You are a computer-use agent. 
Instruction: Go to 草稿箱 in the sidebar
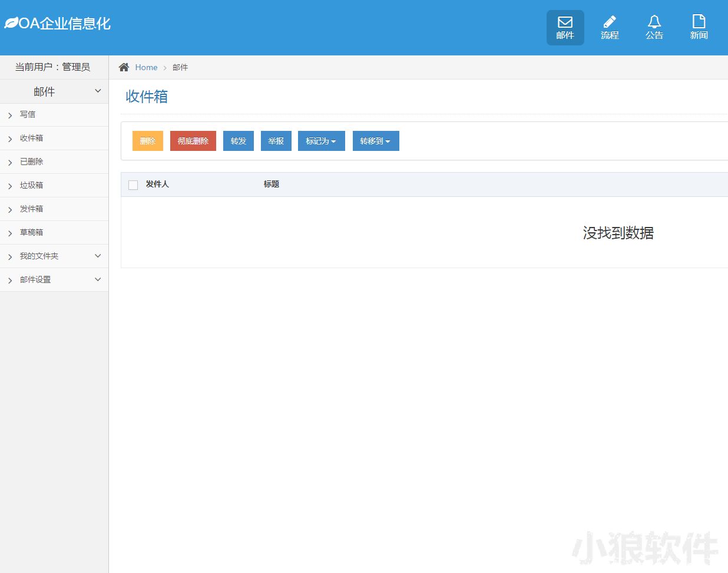coord(32,232)
